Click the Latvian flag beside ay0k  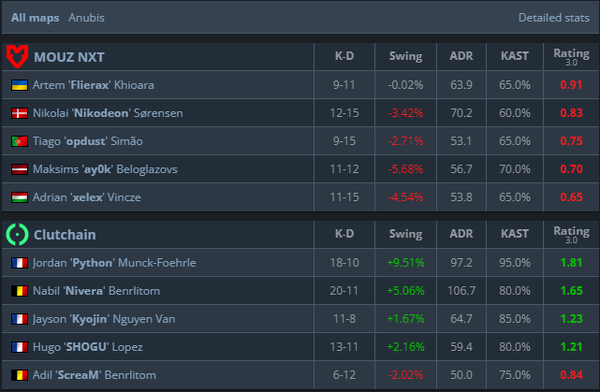click(x=20, y=169)
